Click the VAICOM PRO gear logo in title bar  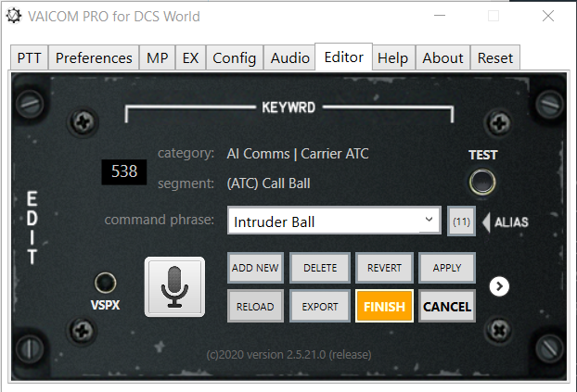pos(14,16)
